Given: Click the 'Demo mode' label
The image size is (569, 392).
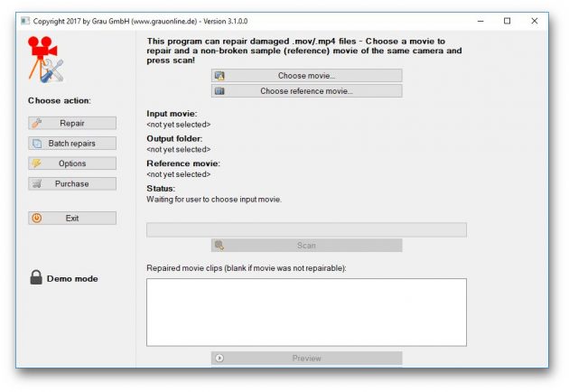Looking at the screenshot, I should pos(72,279).
